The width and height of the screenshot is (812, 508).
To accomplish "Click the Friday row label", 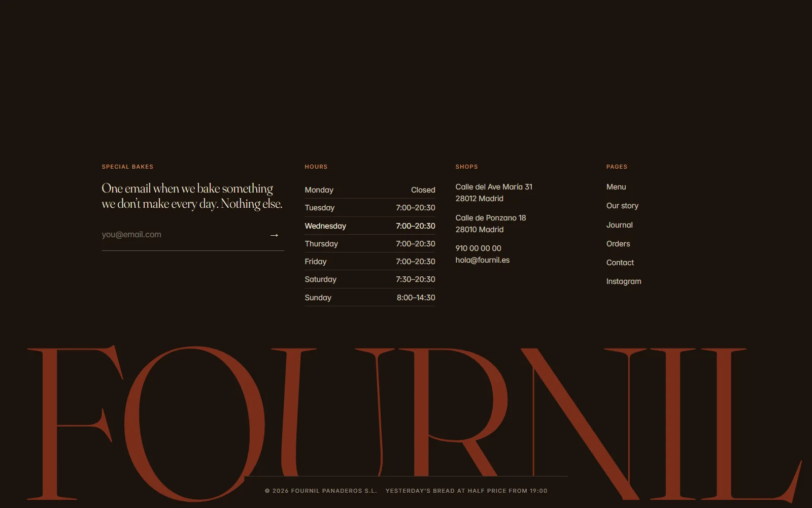I will pyautogui.click(x=315, y=262).
